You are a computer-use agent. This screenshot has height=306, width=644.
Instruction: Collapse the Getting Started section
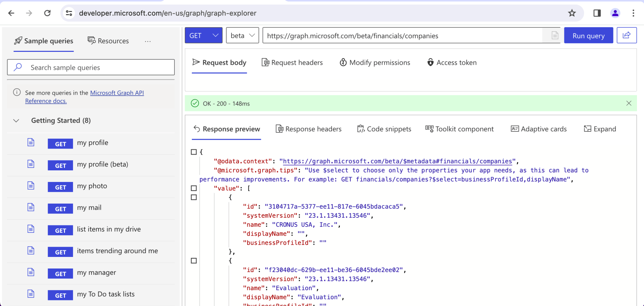point(16,121)
